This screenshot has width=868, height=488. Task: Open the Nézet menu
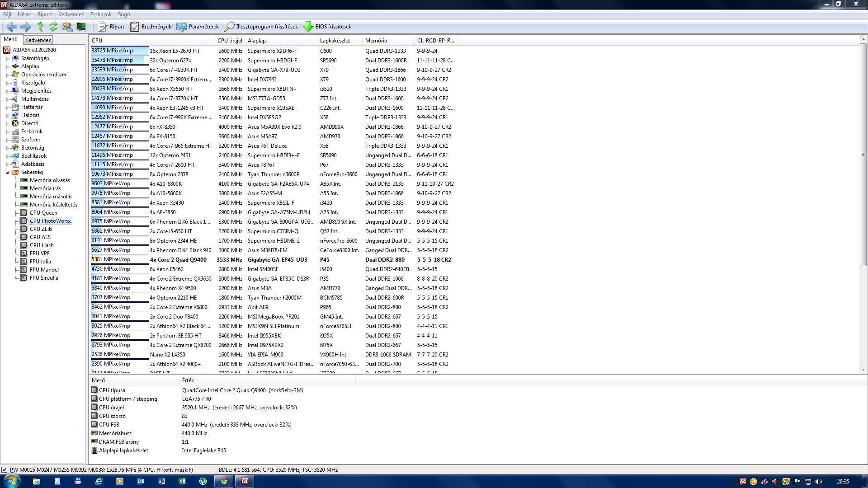24,14
